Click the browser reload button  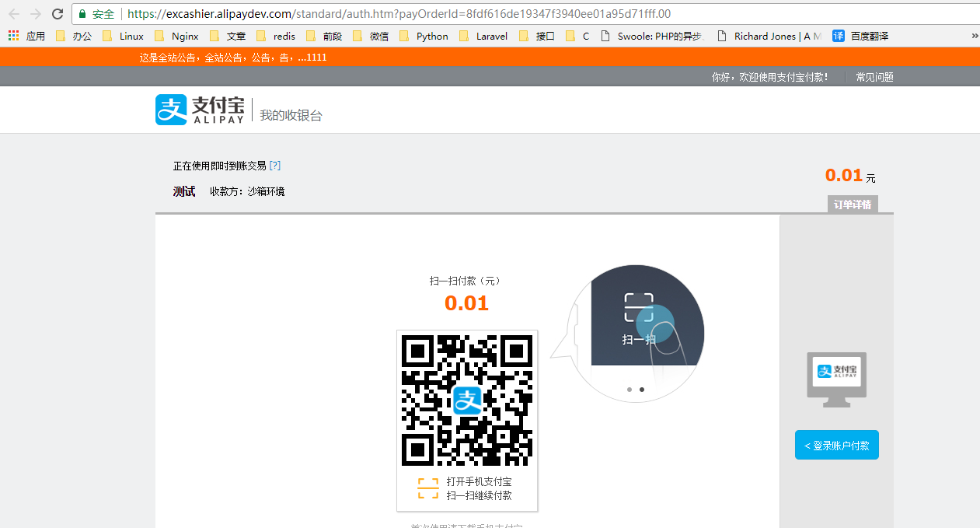point(58,14)
